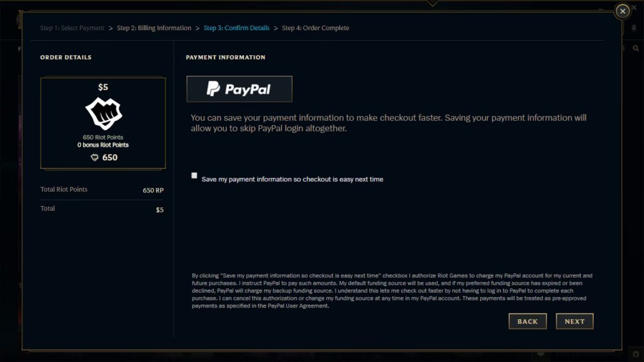The image size is (644, 362).
Task: Open the notifications bell icon
Action: [634, 28]
